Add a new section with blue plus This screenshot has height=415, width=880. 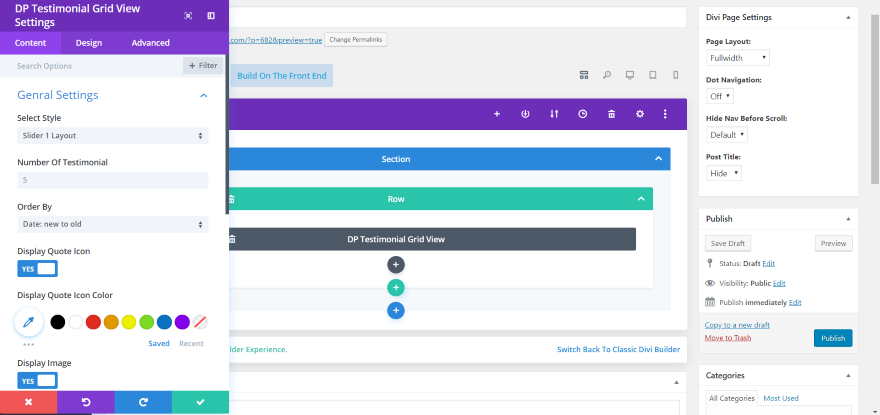click(x=396, y=311)
